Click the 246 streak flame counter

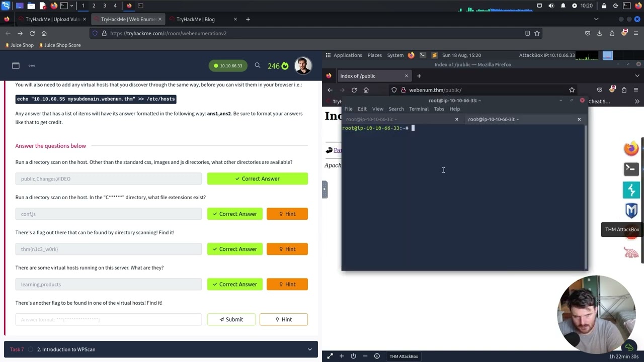pos(278,66)
